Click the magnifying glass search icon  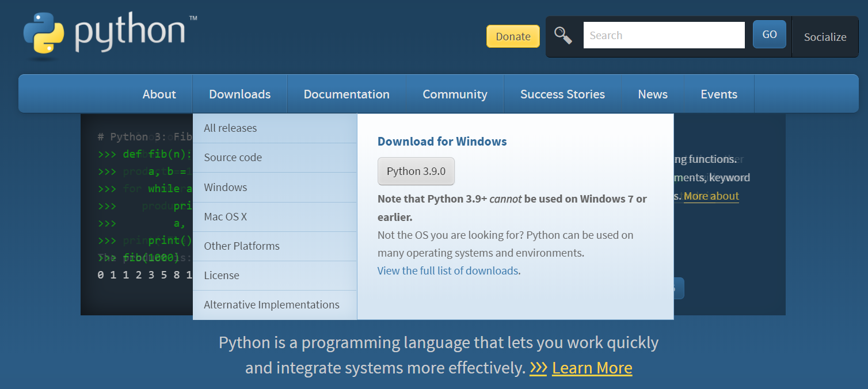click(563, 36)
